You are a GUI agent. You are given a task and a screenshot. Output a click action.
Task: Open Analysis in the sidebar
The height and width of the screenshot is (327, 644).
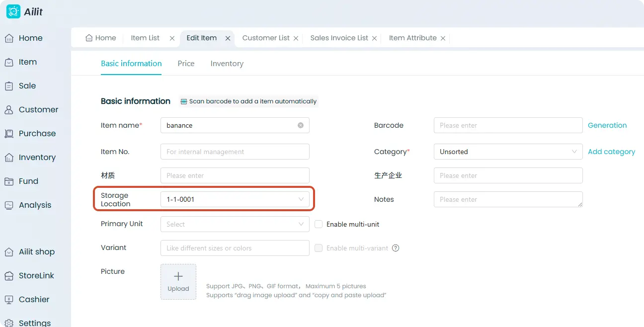[28, 205]
